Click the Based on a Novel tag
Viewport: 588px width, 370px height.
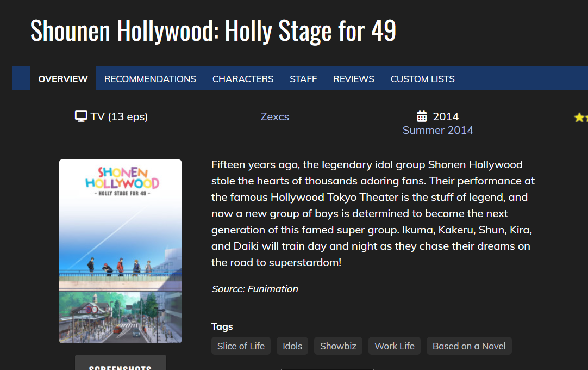point(469,346)
